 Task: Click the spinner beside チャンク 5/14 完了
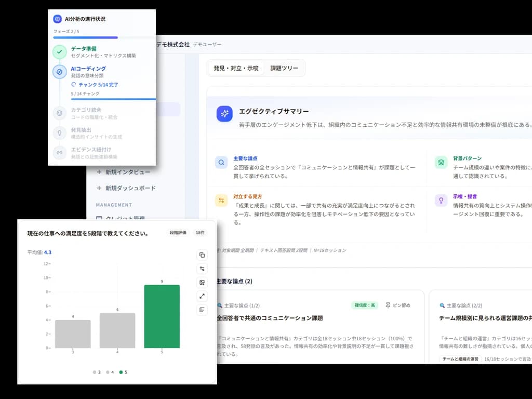tap(74, 85)
